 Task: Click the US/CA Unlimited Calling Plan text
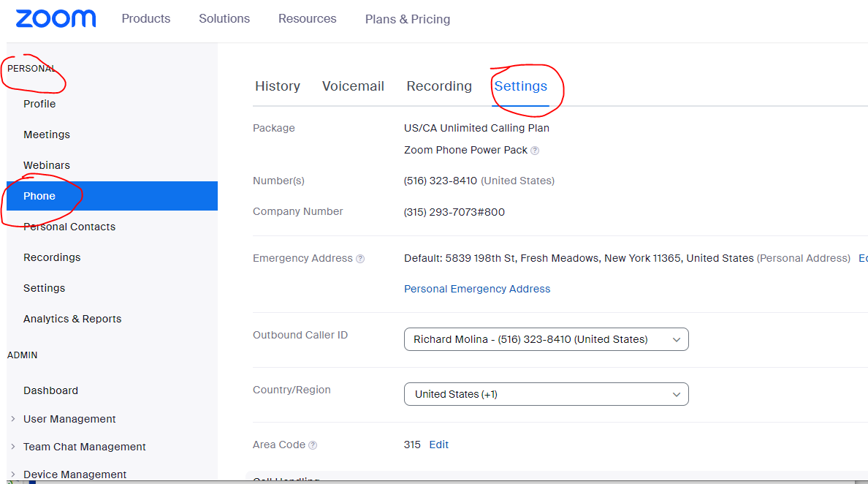pyautogui.click(x=476, y=128)
